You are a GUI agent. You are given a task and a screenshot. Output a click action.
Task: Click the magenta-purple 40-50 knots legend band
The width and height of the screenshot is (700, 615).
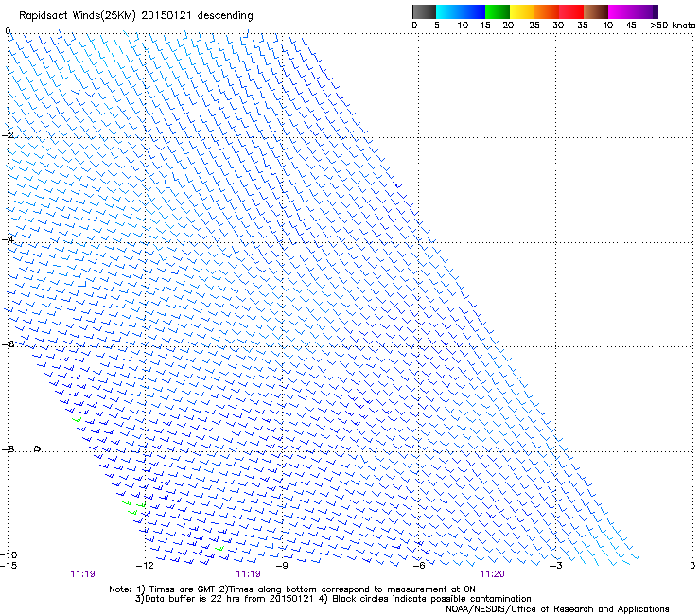pyautogui.click(x=633, y=11)
